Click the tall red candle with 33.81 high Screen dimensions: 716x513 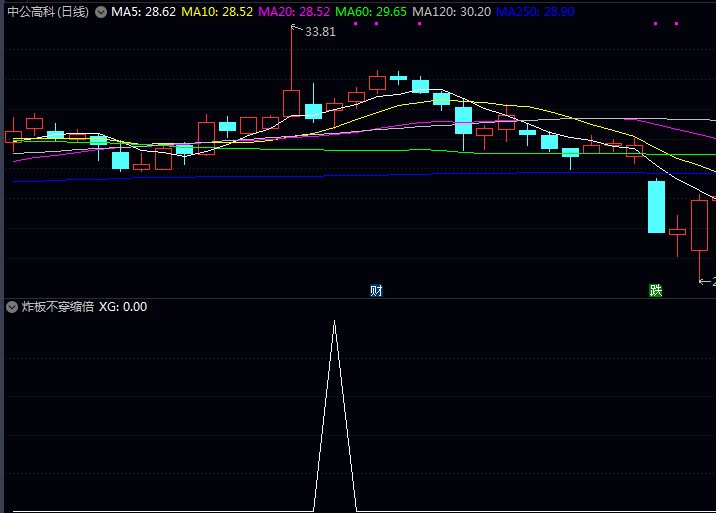[291, 103]
